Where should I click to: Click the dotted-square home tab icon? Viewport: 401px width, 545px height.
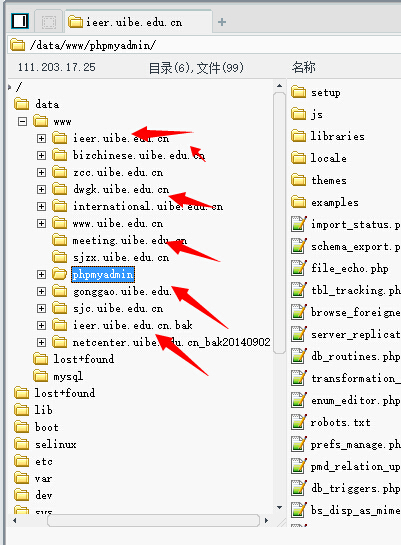click(x=49, y=23)
